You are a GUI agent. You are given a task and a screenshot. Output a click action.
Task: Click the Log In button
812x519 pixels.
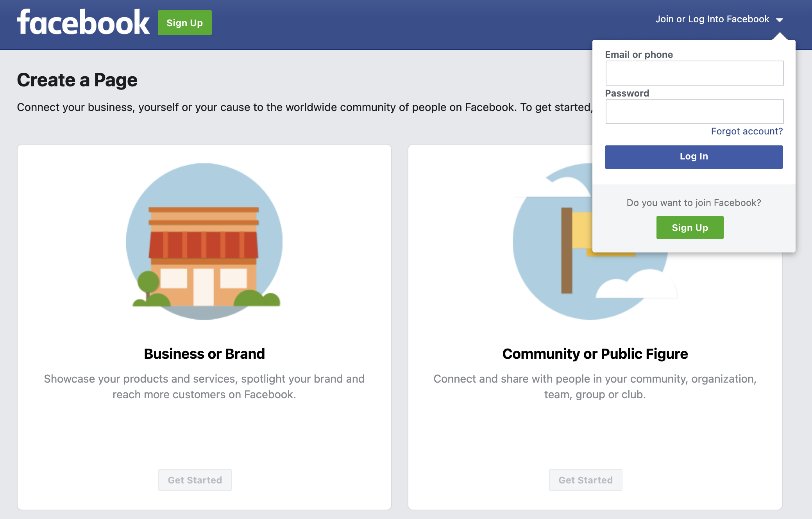click(694, 156)
